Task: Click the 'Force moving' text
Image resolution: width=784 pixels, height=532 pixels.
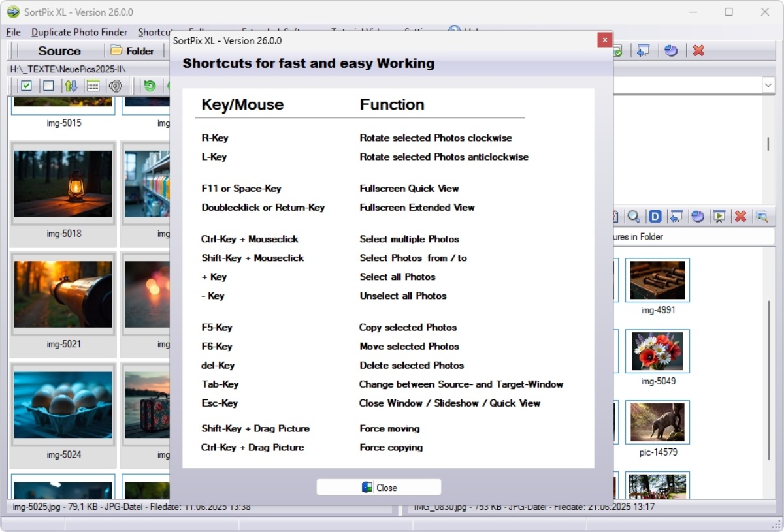Action: coord(389,428)
